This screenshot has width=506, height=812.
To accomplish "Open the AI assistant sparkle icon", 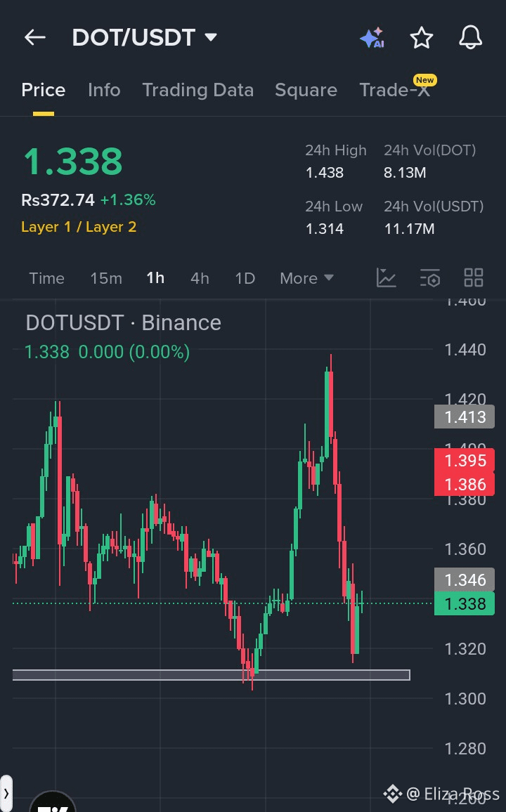I will coord(372,38).
